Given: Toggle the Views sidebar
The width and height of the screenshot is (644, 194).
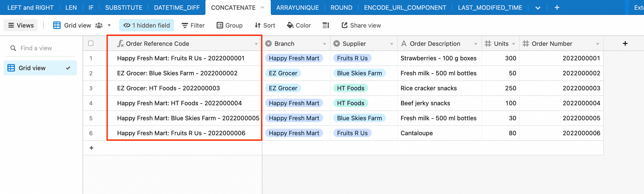Looking at the screenshot, I should tap(21, 25).
